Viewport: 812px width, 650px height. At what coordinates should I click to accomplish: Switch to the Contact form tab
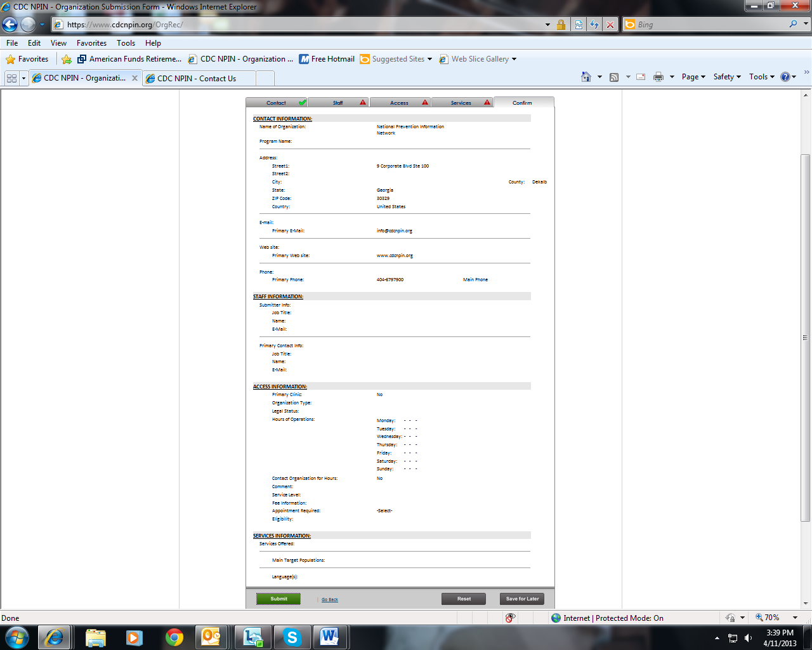pyautogui.click(x=277, y=102)
